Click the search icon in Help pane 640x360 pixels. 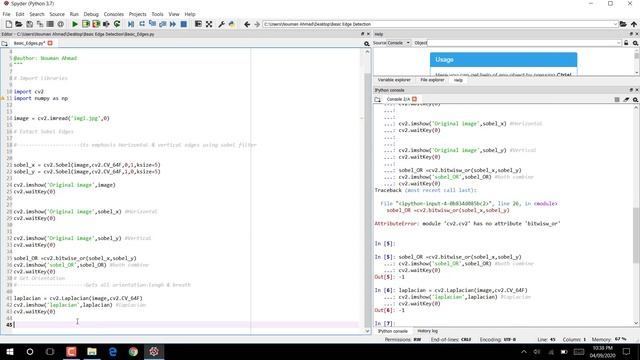point(636,43)
